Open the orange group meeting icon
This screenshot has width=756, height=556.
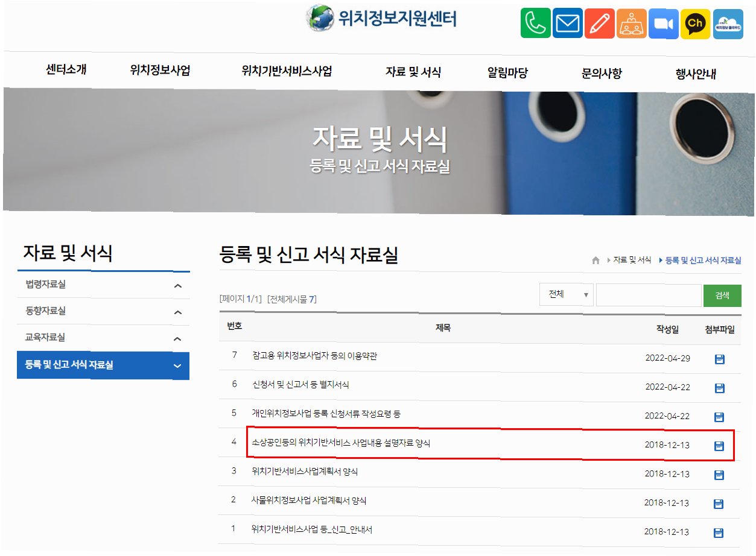[632, 24]
